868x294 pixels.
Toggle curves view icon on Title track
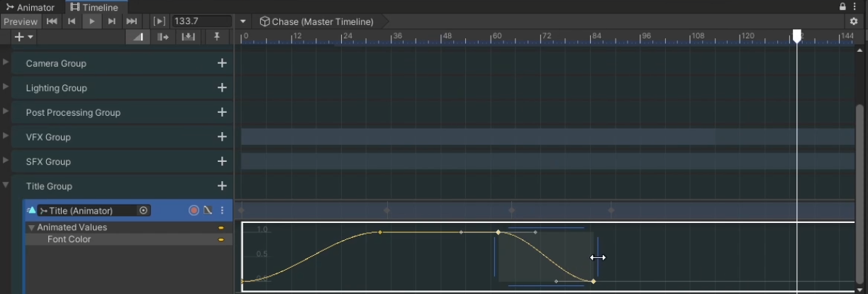click(x=208, y=210)
